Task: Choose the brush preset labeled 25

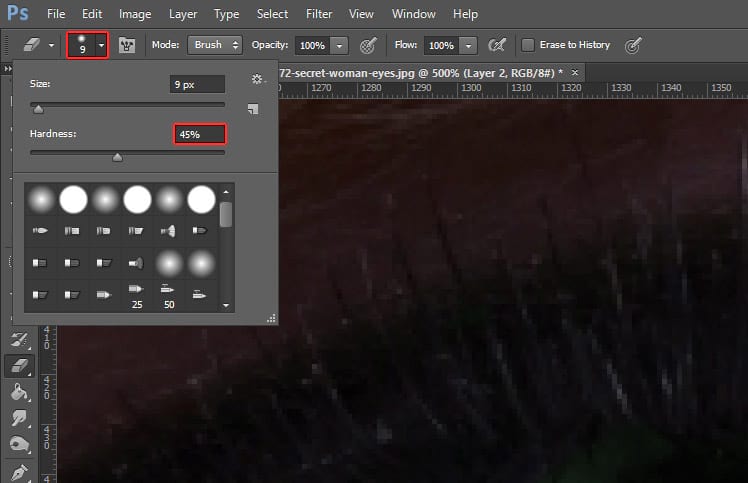Action: 136,295
